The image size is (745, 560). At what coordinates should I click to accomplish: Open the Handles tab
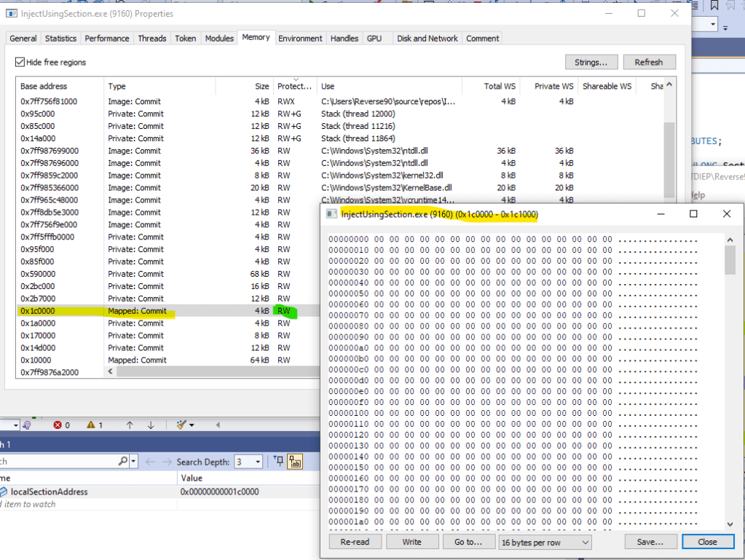click(x=344, y=39)
